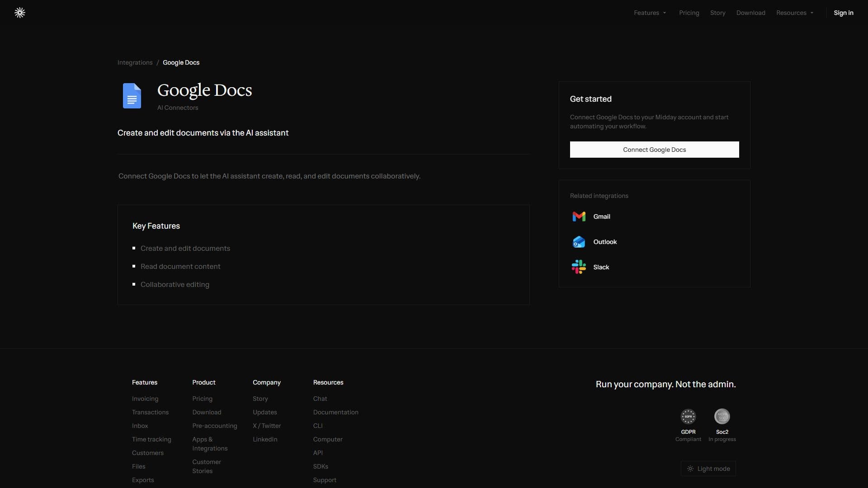The image size is (868, 488).
Task: Switch to Light mode
Action: coord(708,469)
